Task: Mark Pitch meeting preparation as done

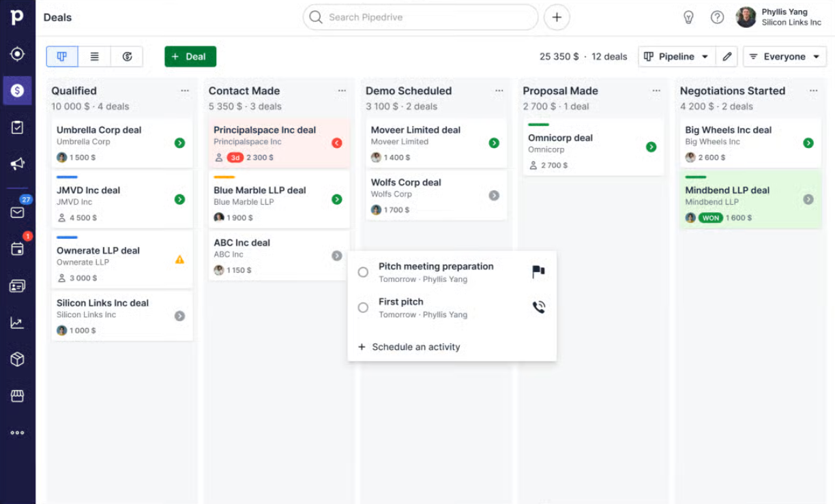Action: coord(363,271)
